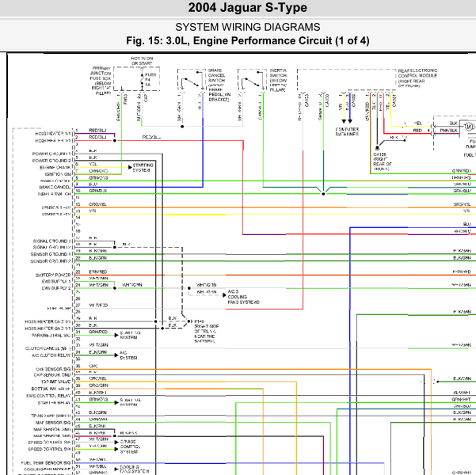476x475 pixels.
Task: Select "STARTING SYSTEM" beside the ENGINE CRANK pin
Action: [143, 168]
